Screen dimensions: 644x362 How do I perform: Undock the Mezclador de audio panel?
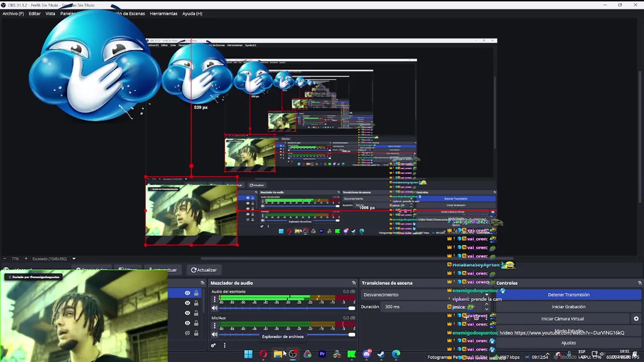pyautogui.click(x=354, y=283)
